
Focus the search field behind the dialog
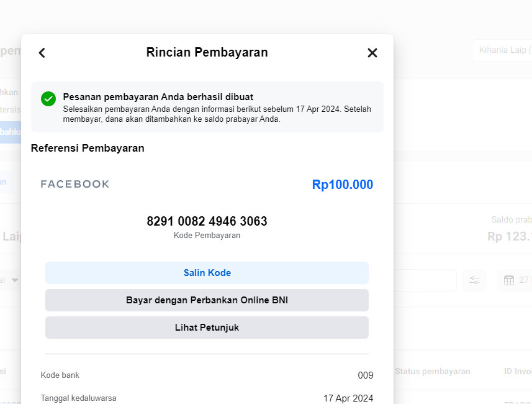pyautogui.click(x=425, y=280)
